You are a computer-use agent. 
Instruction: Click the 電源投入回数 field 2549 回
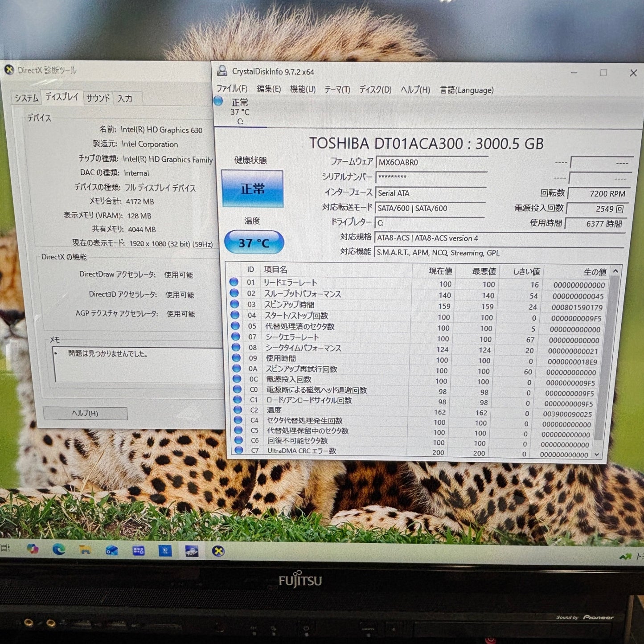(597, 209)
